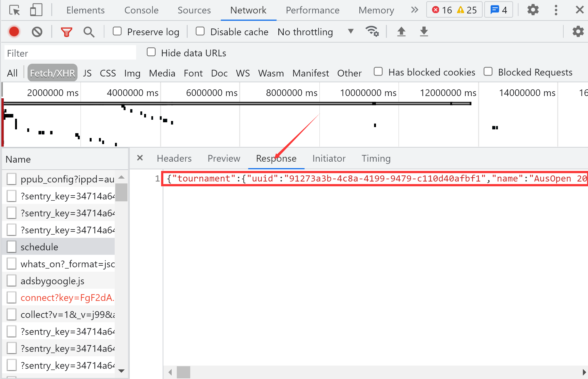
Task: Filter requests by Other
Action: click(349, 73)
